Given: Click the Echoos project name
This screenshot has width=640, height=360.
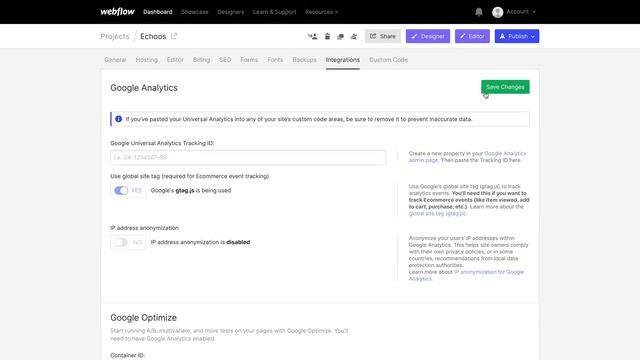Looking at the screenshot, I should coord(153,36).
